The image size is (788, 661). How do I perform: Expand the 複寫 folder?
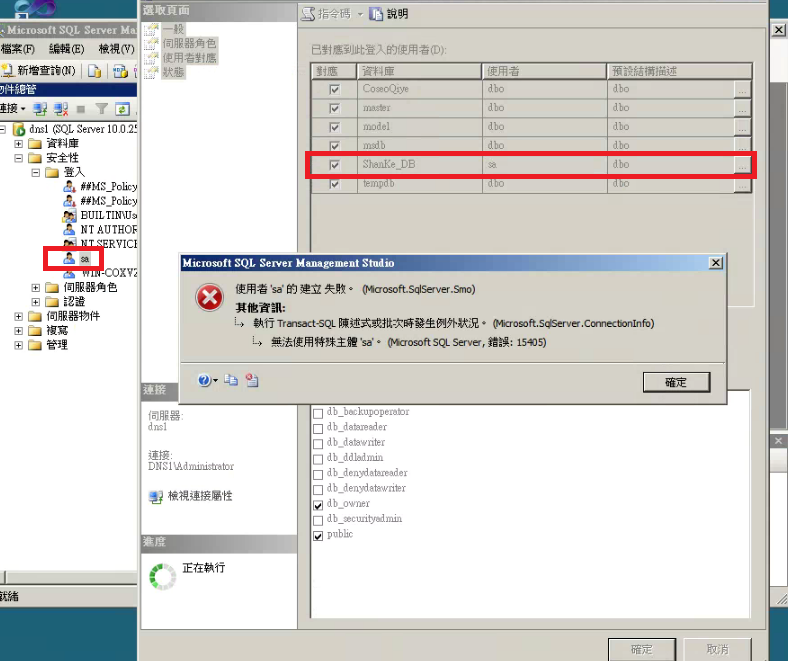click(19, 331)
